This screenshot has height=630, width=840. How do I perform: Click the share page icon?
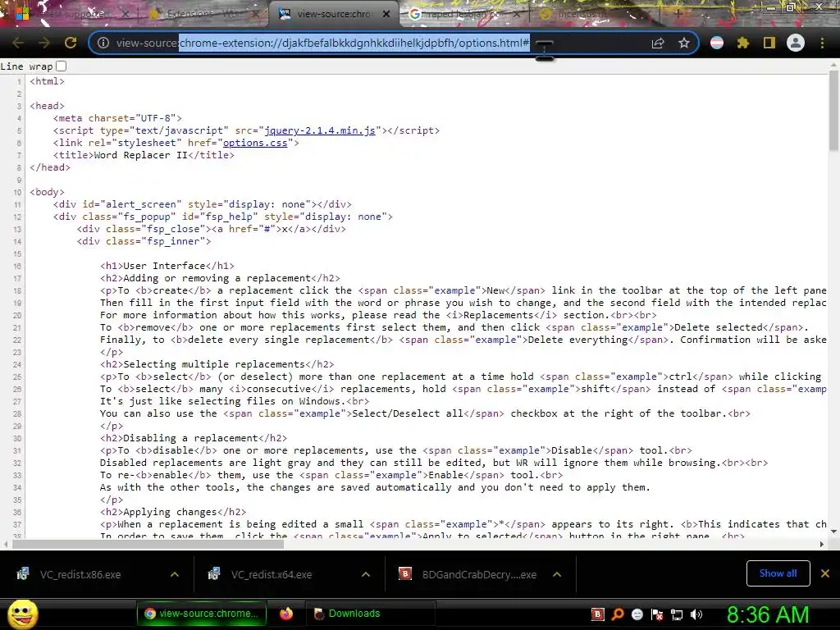[x=658, y=43]
